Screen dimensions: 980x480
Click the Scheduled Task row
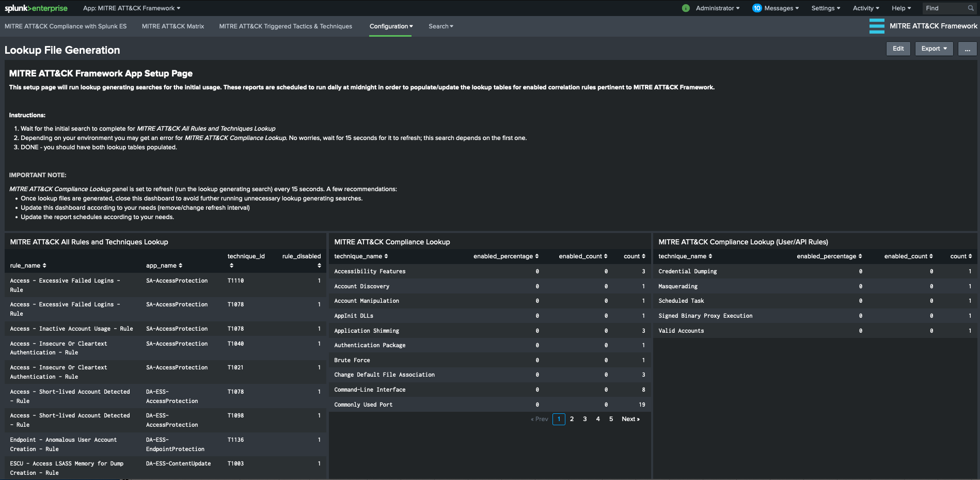click(x=815, y=301)
